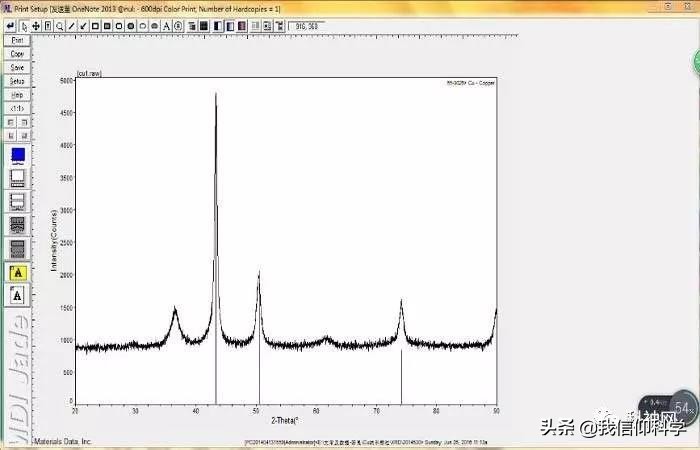
Task: Select the pointer cursor tool
Action: coord(24,26)
